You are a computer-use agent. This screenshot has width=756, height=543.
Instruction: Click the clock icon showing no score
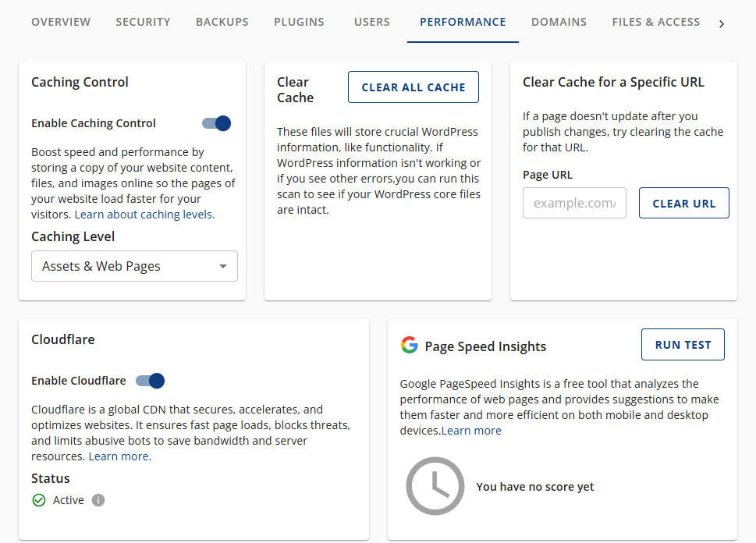pos(435,485)
